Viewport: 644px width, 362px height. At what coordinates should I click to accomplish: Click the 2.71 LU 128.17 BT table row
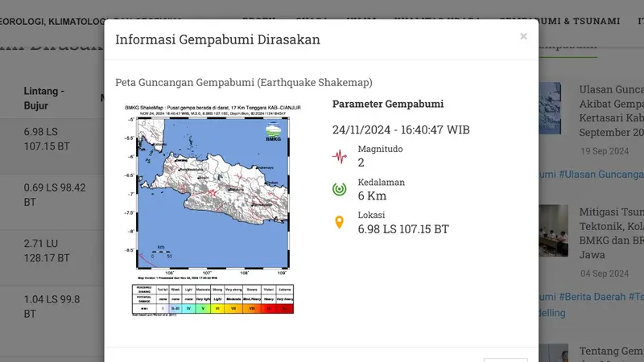click(48, 252)
